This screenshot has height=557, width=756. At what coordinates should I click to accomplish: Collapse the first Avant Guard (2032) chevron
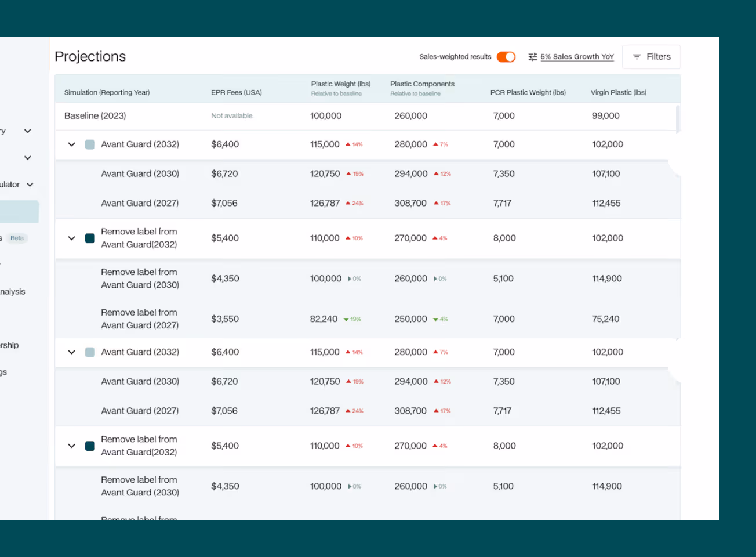pos(72,144)
